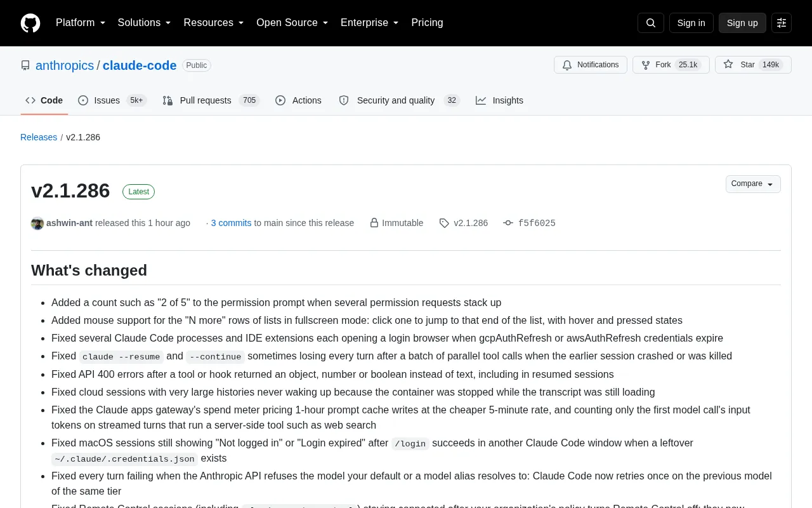Click the star count 149k
The image size is (812, 508).
click(x=771, y=65)
